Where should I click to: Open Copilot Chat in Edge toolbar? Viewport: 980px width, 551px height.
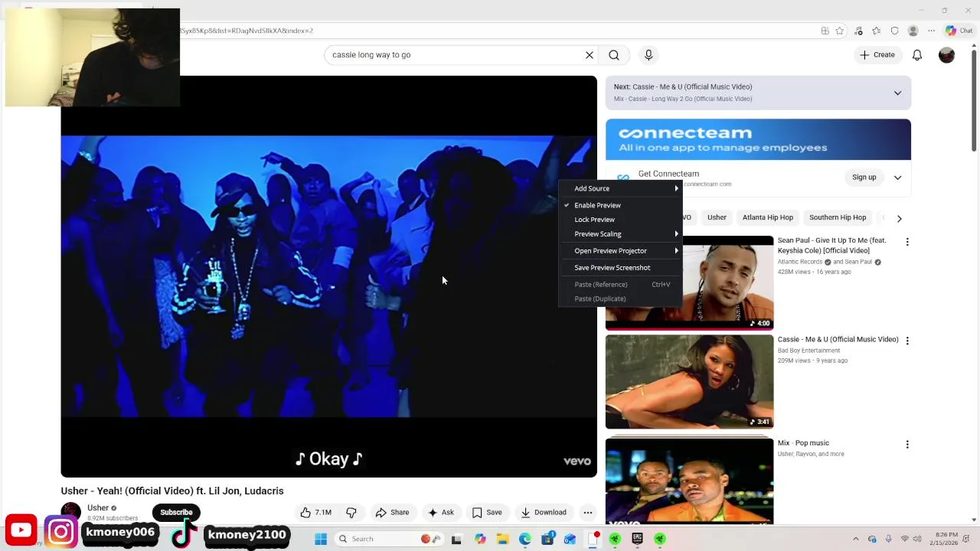[959, 31]
